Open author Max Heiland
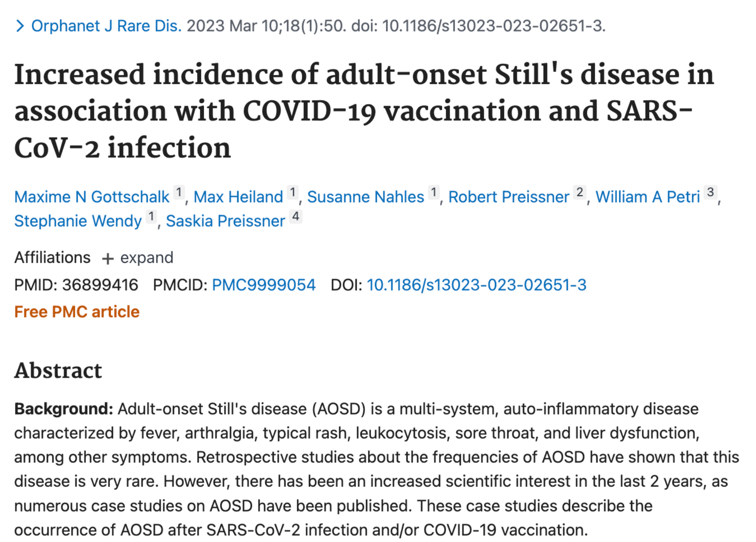This screenshot has width=756, height=542. [238, 197]
